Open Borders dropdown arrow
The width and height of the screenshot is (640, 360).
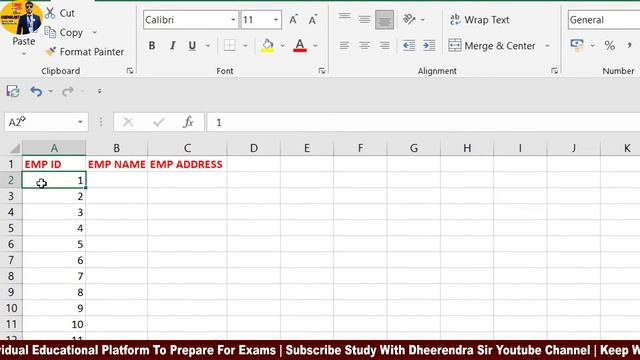(245, 45)
